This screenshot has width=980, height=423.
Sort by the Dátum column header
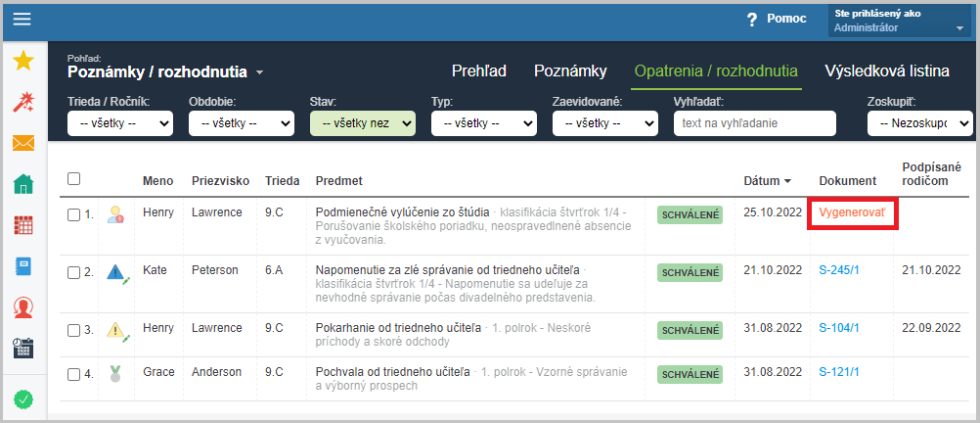tap(768, 181)
